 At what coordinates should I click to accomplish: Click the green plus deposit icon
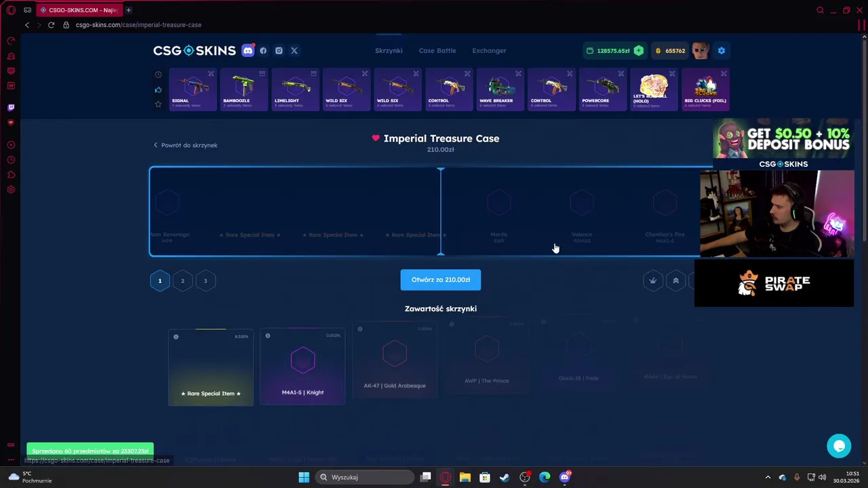point(638,51)
